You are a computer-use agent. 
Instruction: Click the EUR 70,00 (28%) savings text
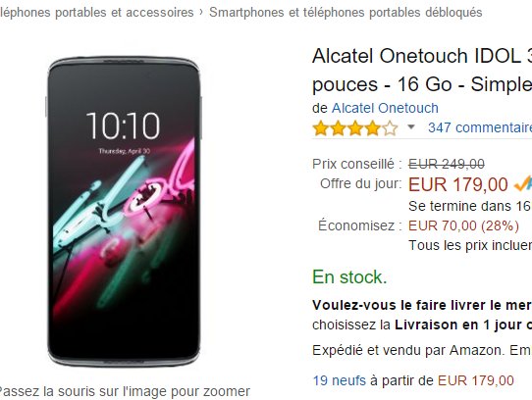coord(463,225)
